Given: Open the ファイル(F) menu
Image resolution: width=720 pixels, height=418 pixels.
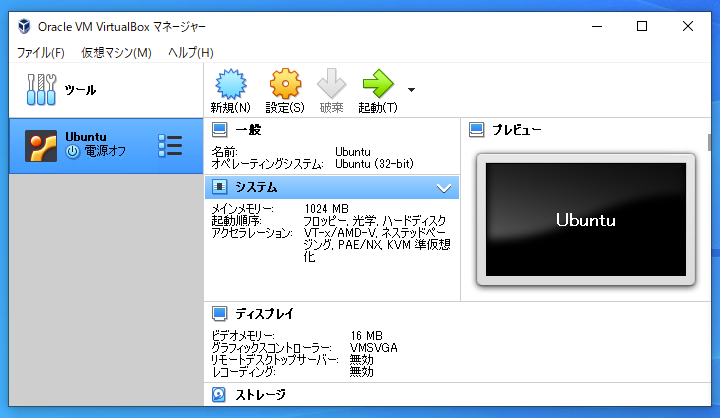Looking at the screenshot, I should coord(40,53).
